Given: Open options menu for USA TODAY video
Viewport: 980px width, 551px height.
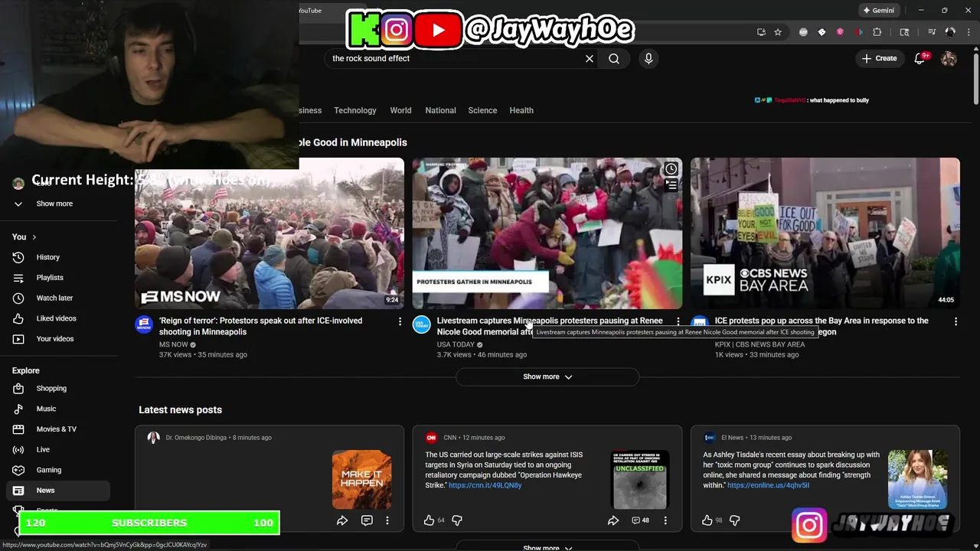Looking at the screenshot, I should click(x=678, y=321).
